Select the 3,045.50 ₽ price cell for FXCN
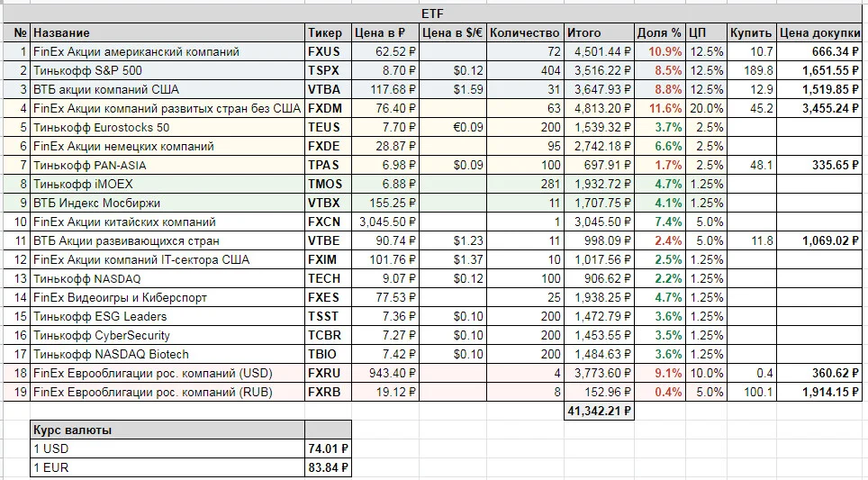 385,222
